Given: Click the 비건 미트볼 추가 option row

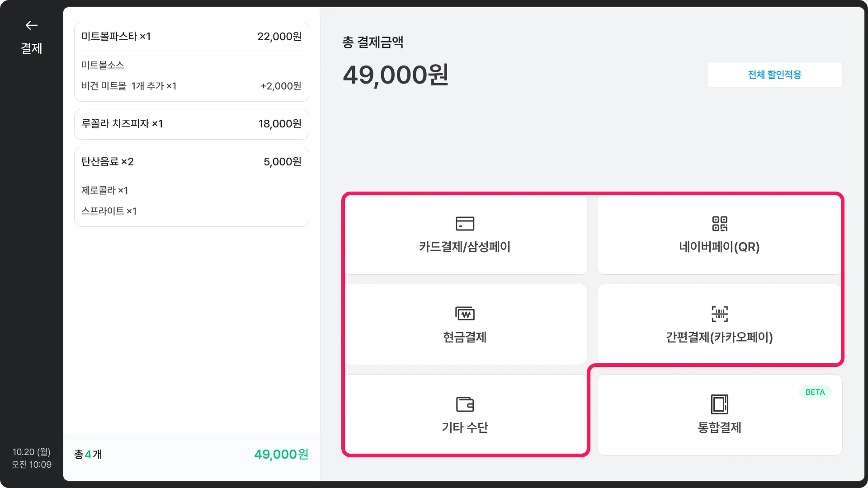Looking at the screenshot, I should click(191, 86).
